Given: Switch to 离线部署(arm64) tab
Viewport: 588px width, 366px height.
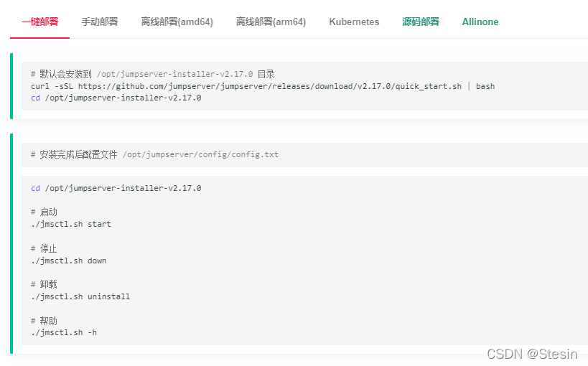Looking at the screenshot, I should (271, 22).
